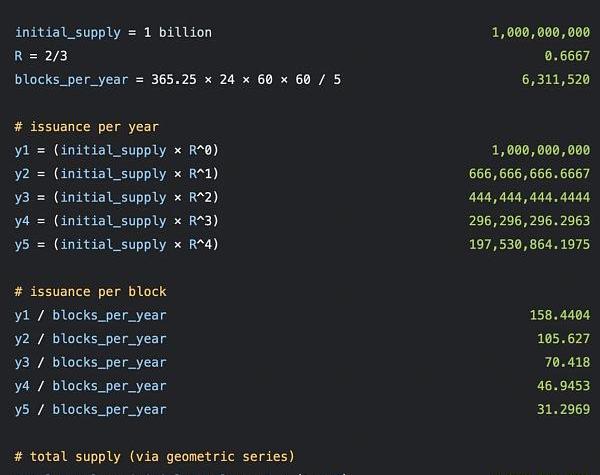Click the '# issuance per block' comment line
Viewport: 600px width, 475px height.
(x=90, y=292)
